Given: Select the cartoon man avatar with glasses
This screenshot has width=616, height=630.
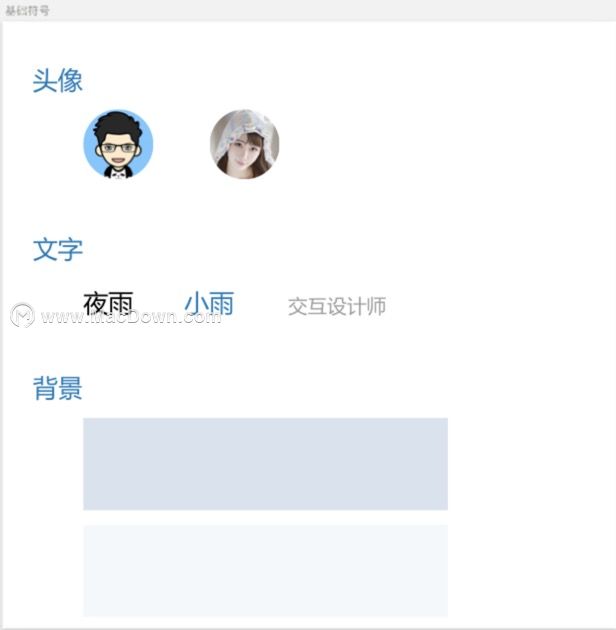Looking at the screenshot, I should tap(118, 144).
